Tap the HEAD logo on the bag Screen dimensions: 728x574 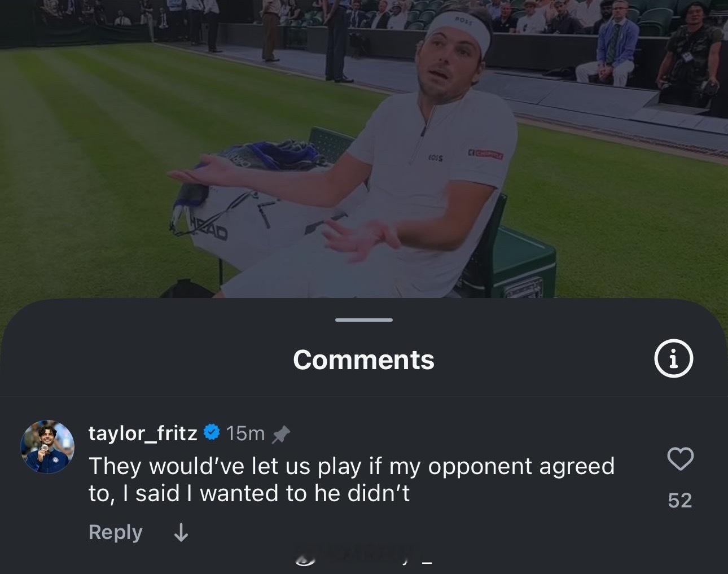pos(209,229)
